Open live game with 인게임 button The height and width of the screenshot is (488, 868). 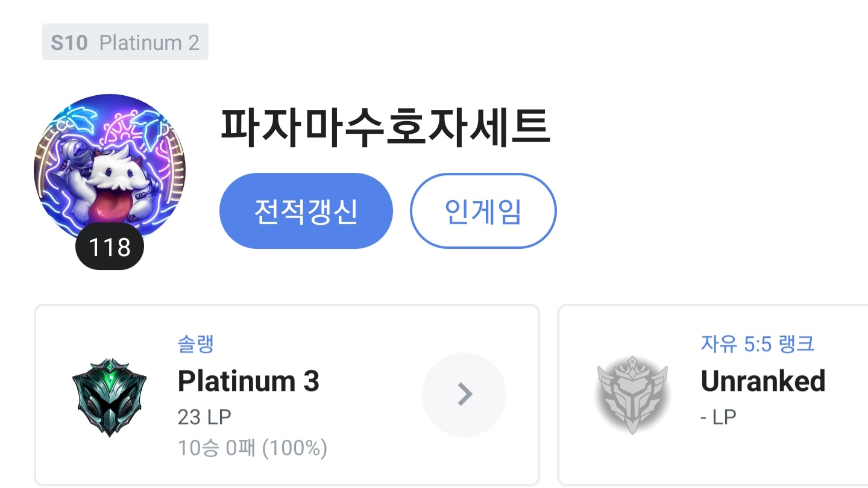pos(483,211)
